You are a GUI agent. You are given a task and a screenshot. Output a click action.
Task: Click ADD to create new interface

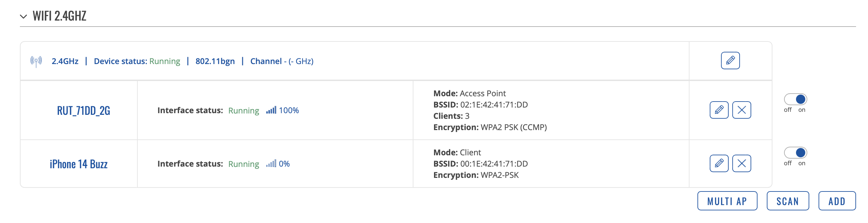click(837, 201)
